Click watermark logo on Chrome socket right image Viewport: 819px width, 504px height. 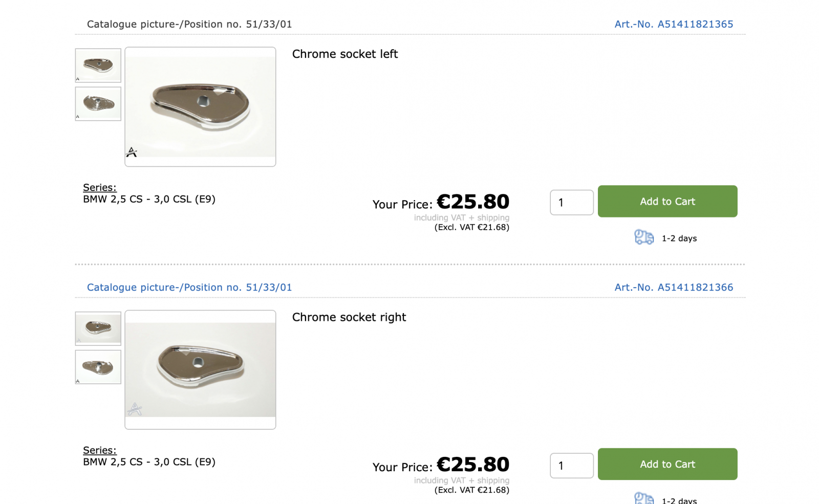(x=135, y=408)
